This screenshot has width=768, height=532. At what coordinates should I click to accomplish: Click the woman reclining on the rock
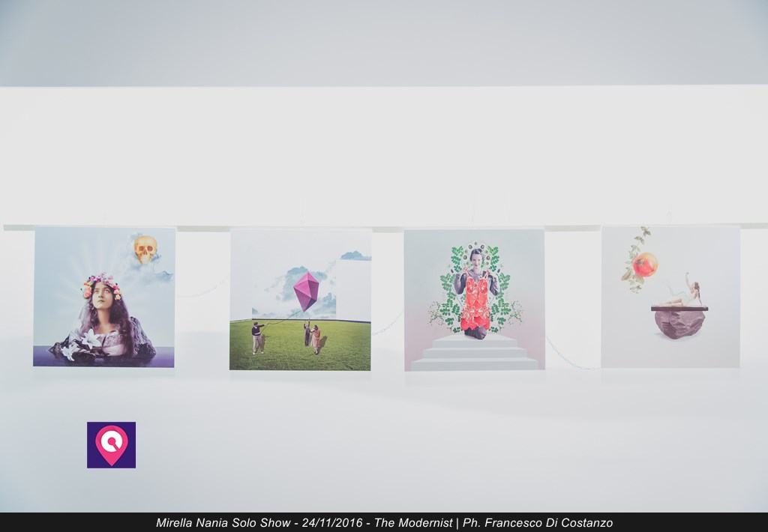coord(685,294)
